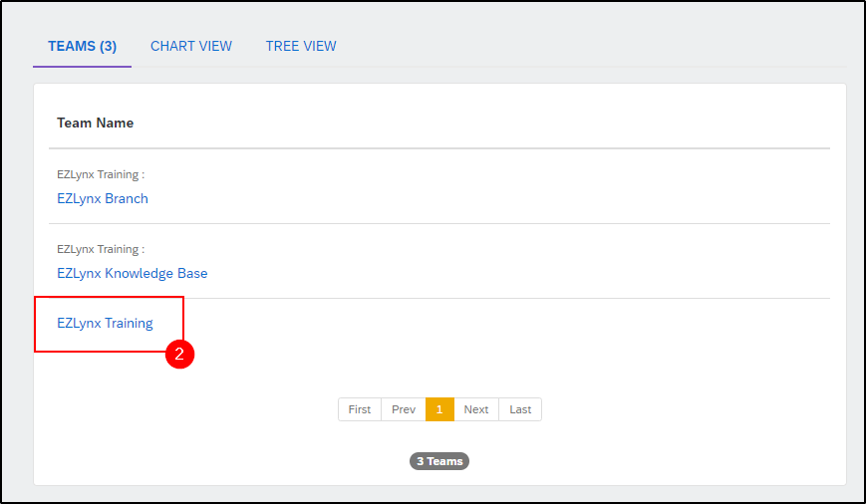
Task: Switch to the TEAMS (3) tab
Action: [82, 47]
